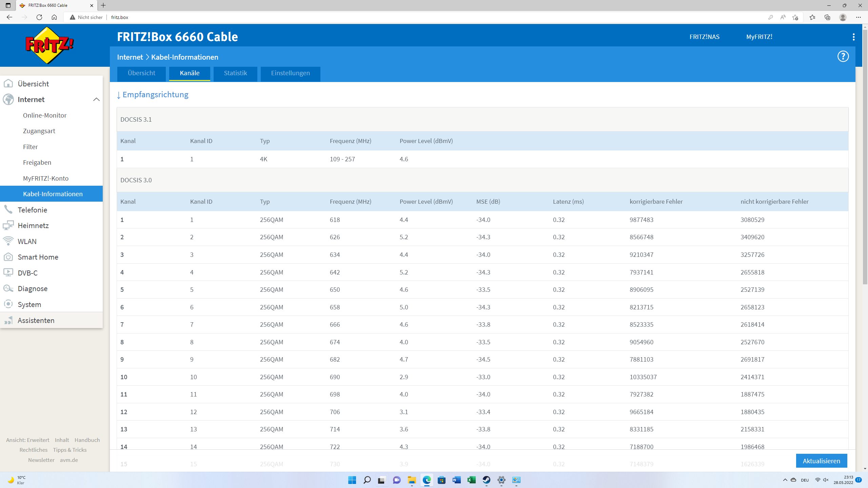Visit the avm.de link
This screenshot has width=868, height=488.
[69, 460]
